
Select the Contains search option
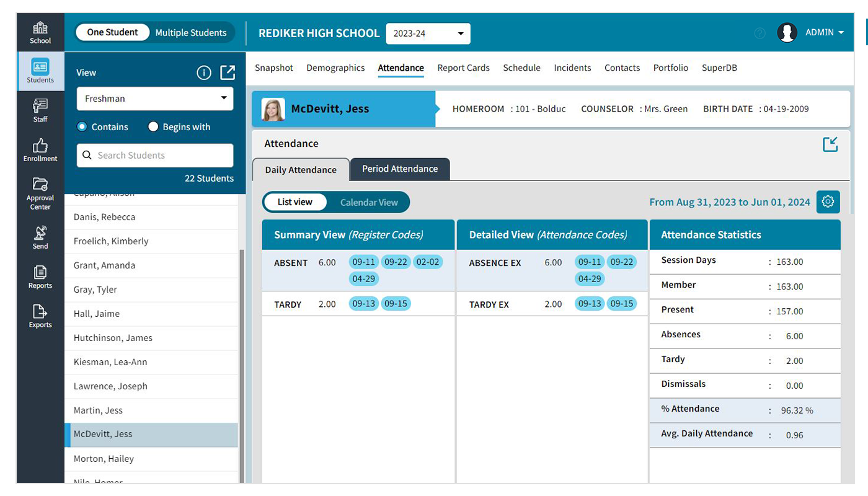[81, 126]
